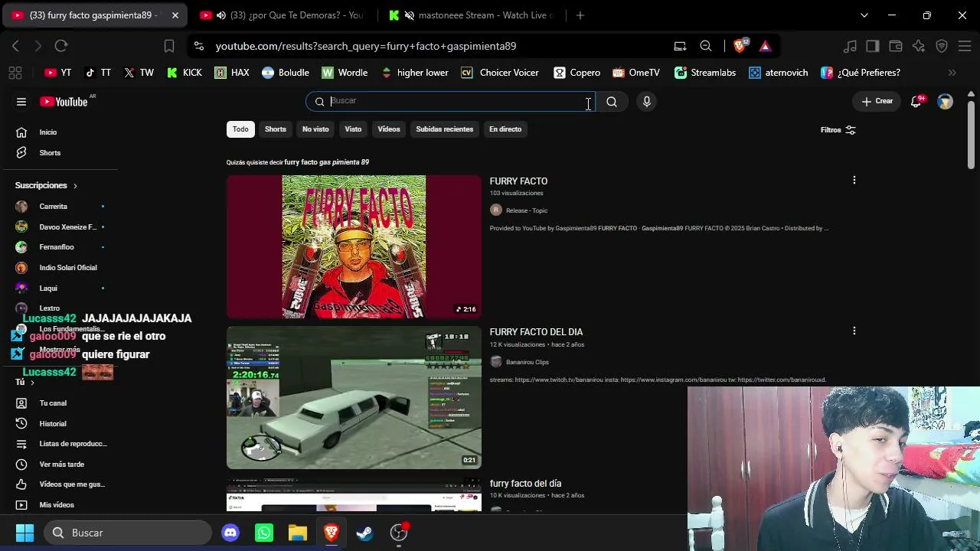Unmute the mastoneee Stream tab

click(x=410, y=15)
